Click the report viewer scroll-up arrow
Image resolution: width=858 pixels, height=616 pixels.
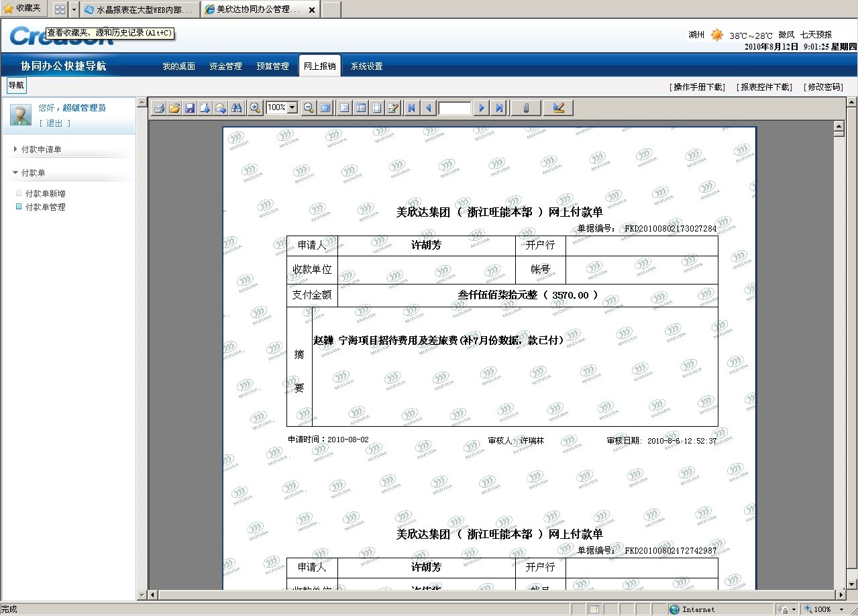[x=839, y=126]
